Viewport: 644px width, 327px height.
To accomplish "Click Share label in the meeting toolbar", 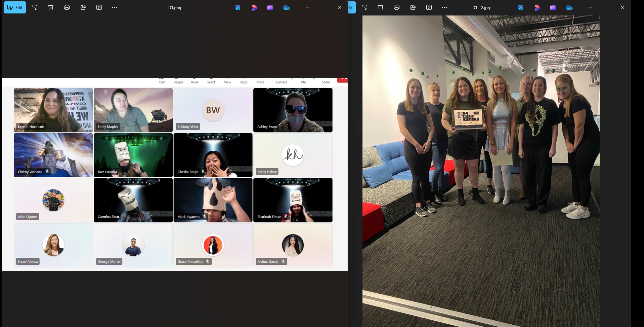I will (326, 82).
